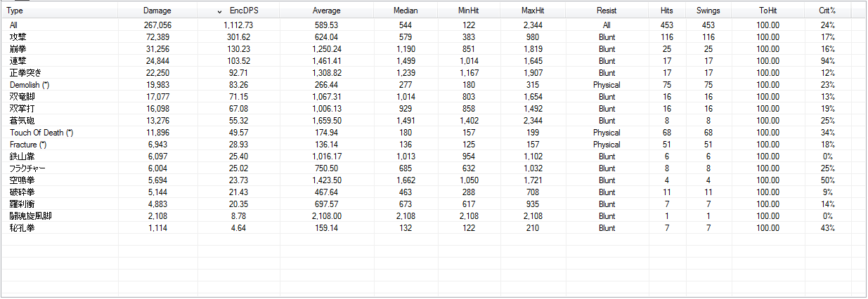
Task: Select the 秘孔拳 row
Action: click(433, 228)
